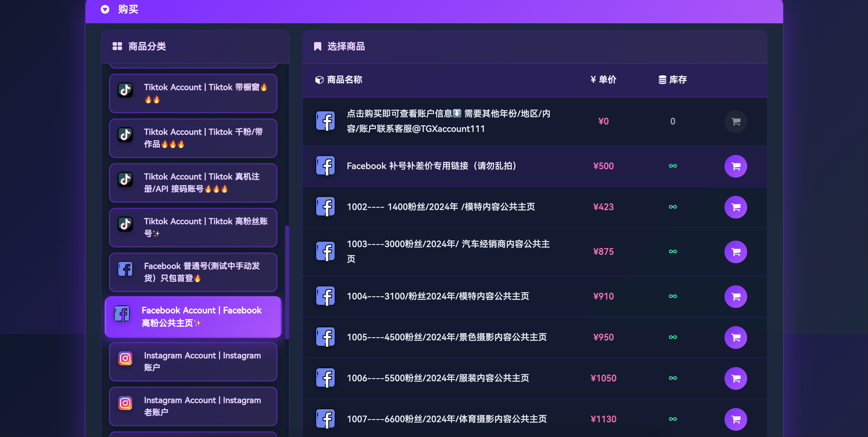Viewport: 868px width, 437px height.
Task: Select Instagram 老账户 category
Action: pyautogui.click(x=193, y=406)
